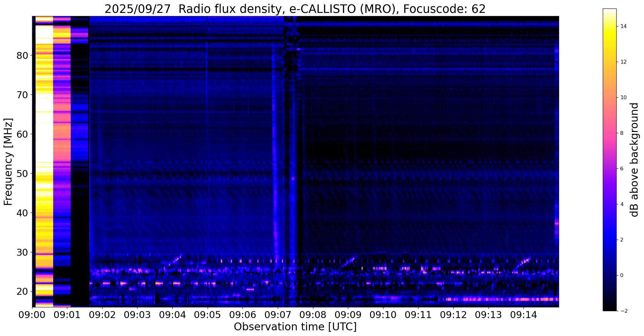The width and height of the screenshot is (644, 336).
Task: Click the colorbar tick label 8
Action: (621, 133)
